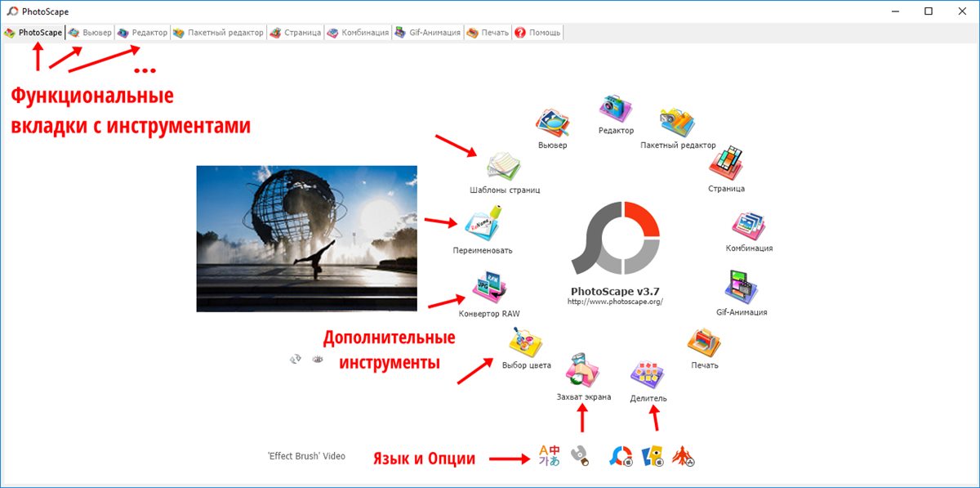Click the red jet-shaped app icon
Screen dimensions: 980x488
(683, 456)
